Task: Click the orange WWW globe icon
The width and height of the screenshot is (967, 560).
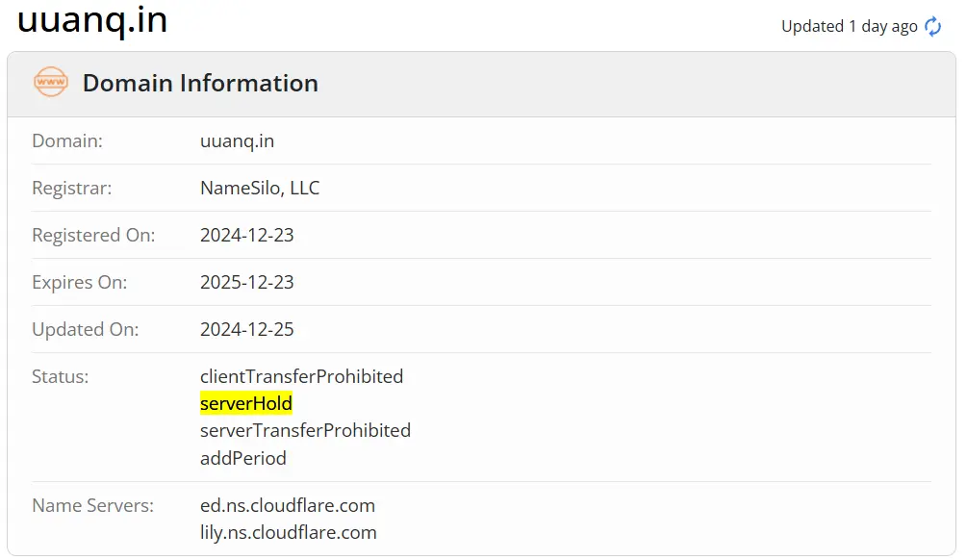Action: point(51,83)
